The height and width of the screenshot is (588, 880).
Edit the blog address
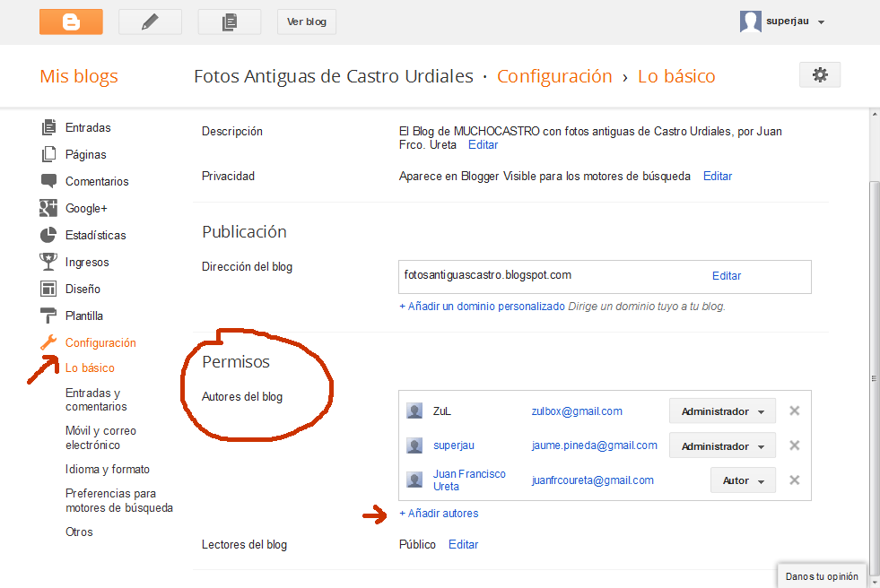[x=727, y=276]
